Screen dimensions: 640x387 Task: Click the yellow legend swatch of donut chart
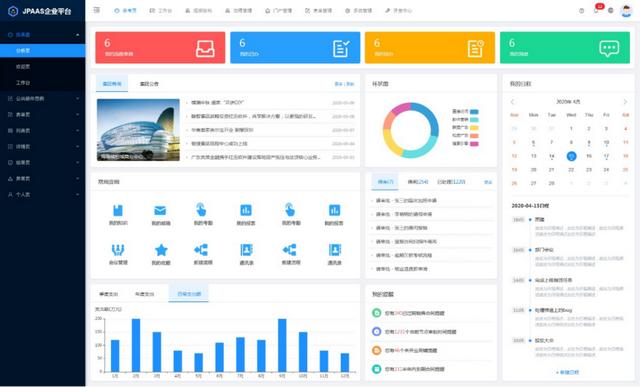click(x=474, y=128)
